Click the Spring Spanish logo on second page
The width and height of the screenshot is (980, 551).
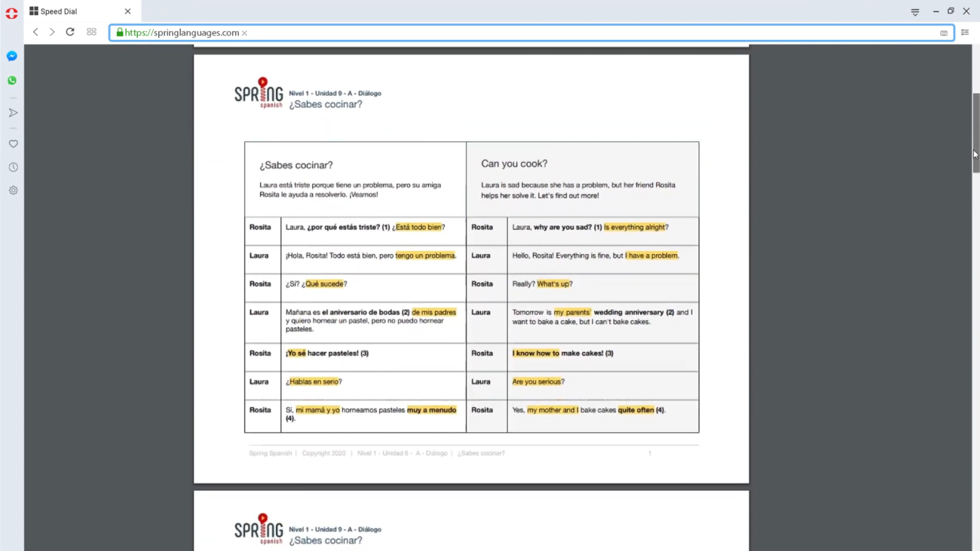pos(258,529)
